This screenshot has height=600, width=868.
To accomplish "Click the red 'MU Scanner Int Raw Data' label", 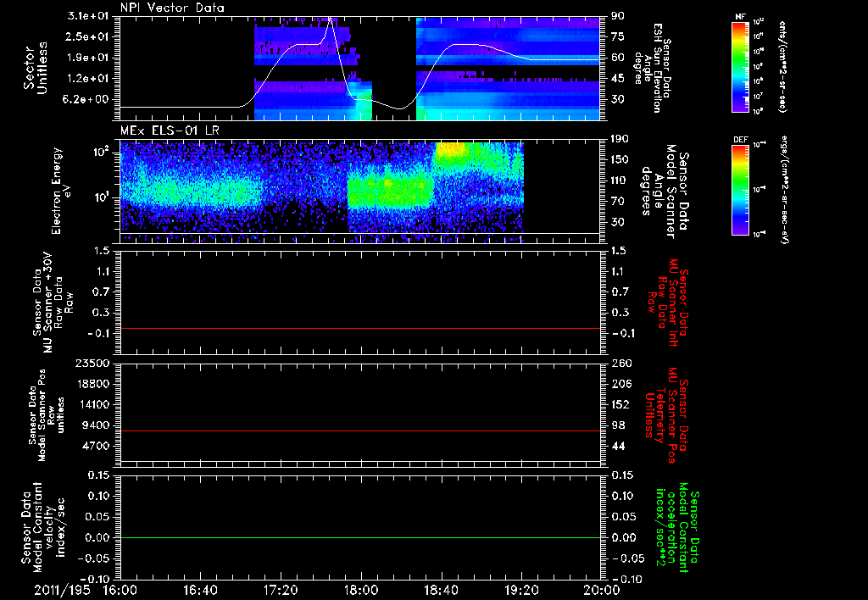I will (667, 303).
